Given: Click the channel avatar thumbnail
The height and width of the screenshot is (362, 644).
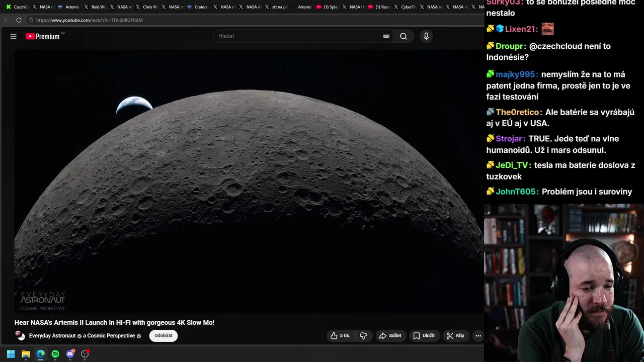Looking at the screenshot, I should tap(20, 335).
